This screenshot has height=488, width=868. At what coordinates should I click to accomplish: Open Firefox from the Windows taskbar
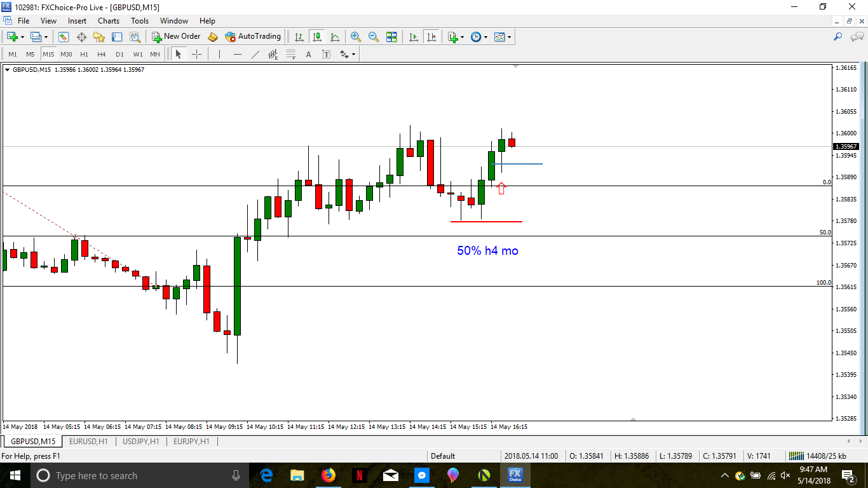pyautogui.click(x=328, y=475)
